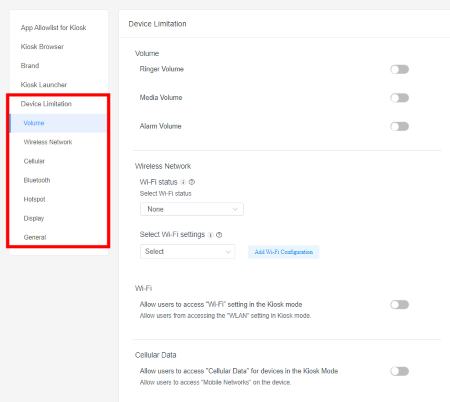Enable the Media Volume toggle
This screenshot has width=450, height=402.
click(399, 98)
